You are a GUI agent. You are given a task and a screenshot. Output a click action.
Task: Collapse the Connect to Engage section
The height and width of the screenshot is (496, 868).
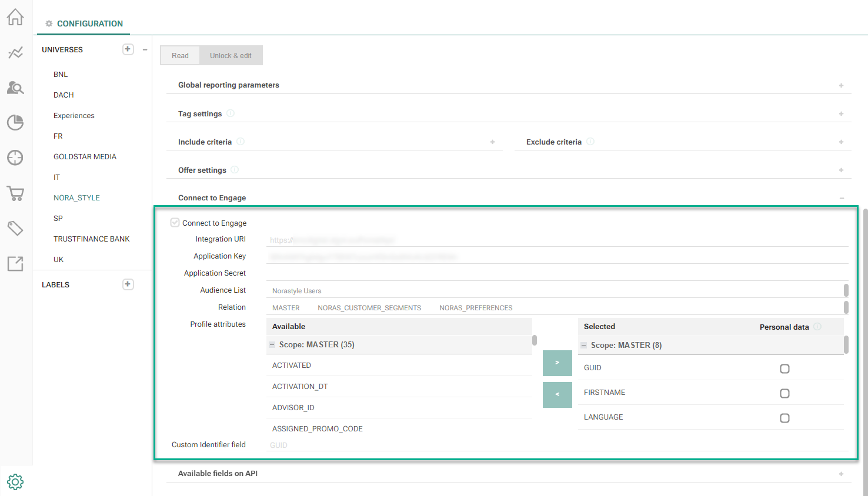pyautogui.click(x=841, y=198)
